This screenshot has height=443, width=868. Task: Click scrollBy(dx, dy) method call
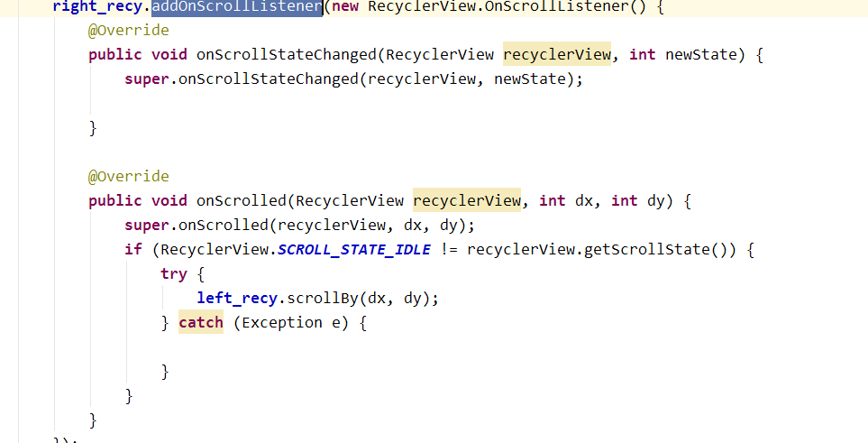[x=358, y=299]
